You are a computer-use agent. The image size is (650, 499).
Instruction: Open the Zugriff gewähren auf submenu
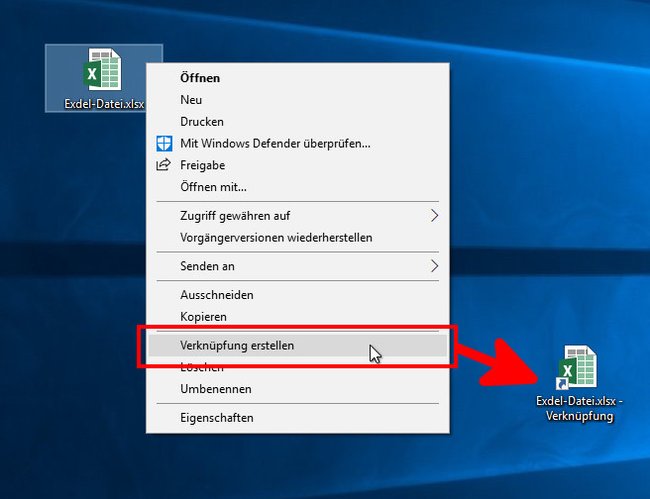[x=298, y=216]
